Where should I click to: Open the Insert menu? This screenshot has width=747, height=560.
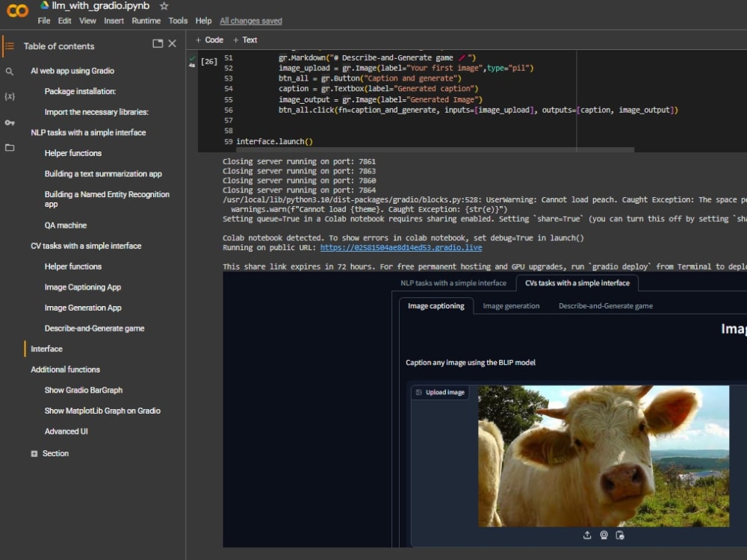[114, 21]
